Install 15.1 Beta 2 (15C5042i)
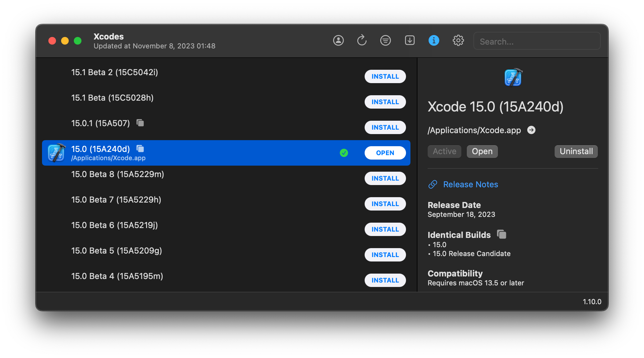This screenshot has height=358, width=644. coord(385,76)
